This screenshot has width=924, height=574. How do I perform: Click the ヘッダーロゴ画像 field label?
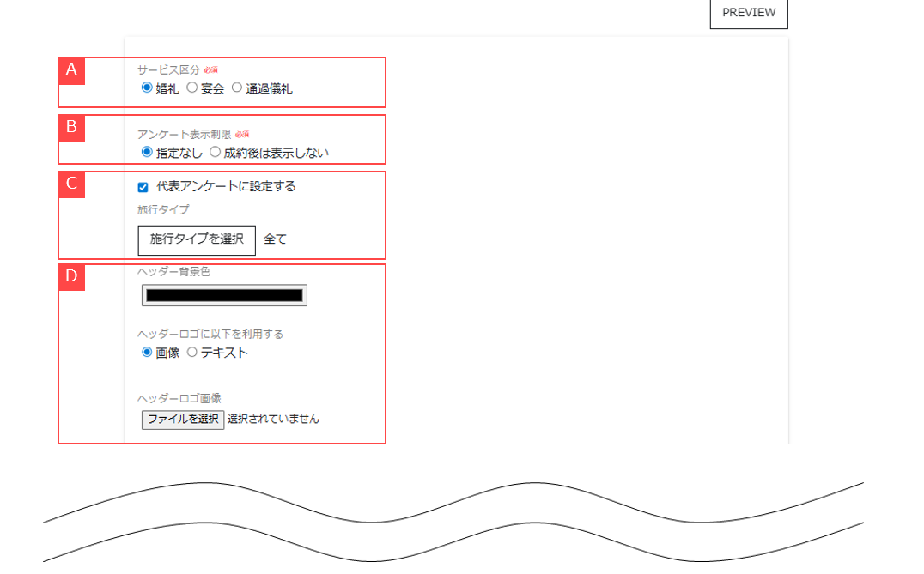(x=179, y=398)
